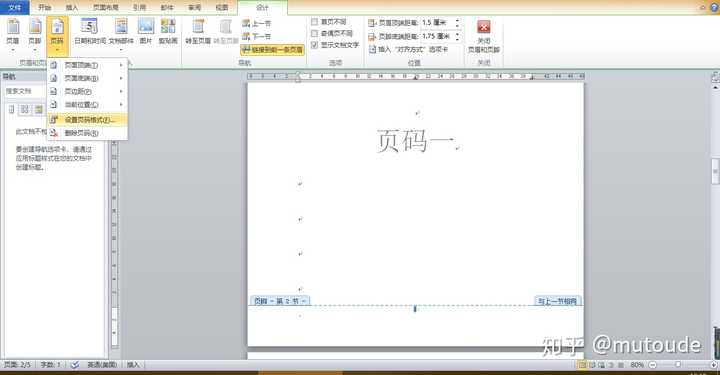Switch to the 审阅 (Review) tab
Screen dimensions: 720x375
coord(195,7)
